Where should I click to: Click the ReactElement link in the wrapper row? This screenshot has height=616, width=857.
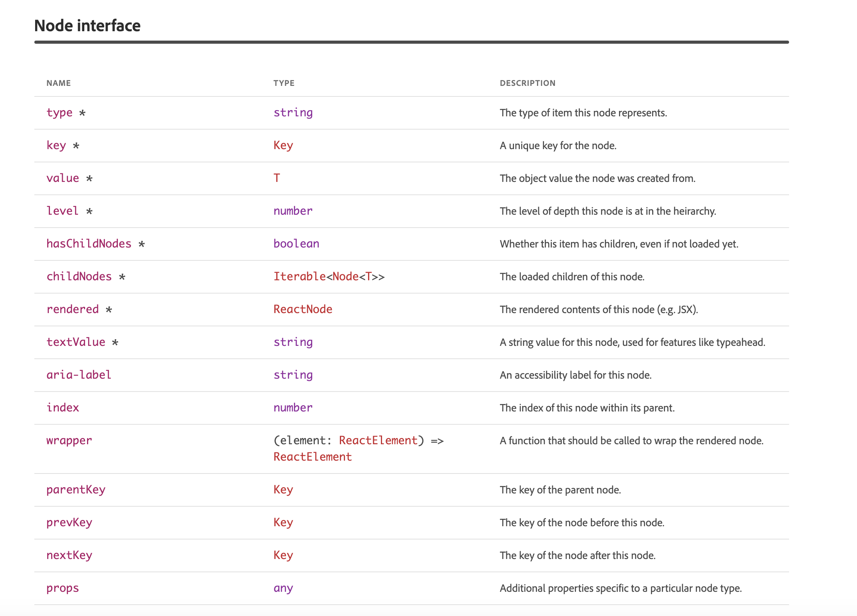[379, 440]
